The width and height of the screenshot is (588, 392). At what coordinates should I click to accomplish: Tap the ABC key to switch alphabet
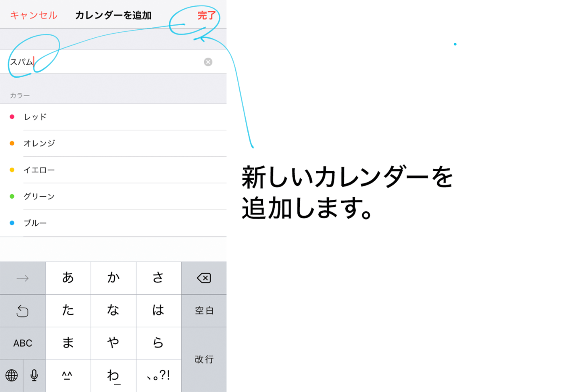[x=23, y=343]
